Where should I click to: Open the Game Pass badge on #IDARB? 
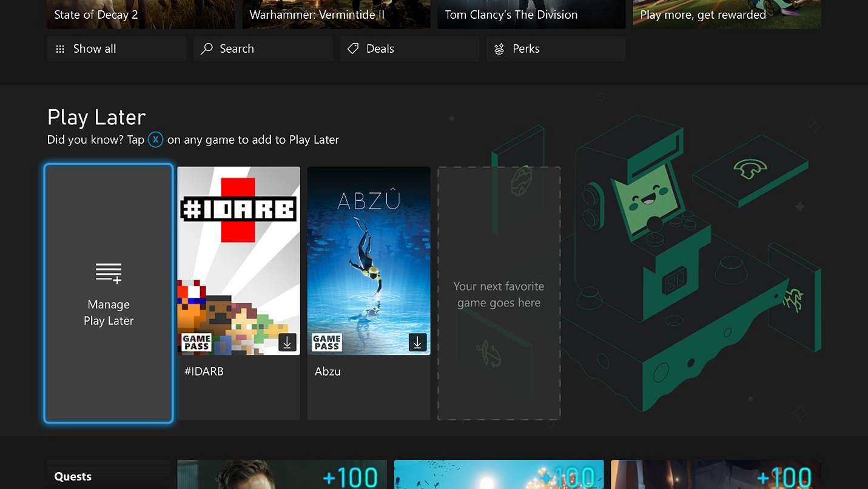(197, 342)
